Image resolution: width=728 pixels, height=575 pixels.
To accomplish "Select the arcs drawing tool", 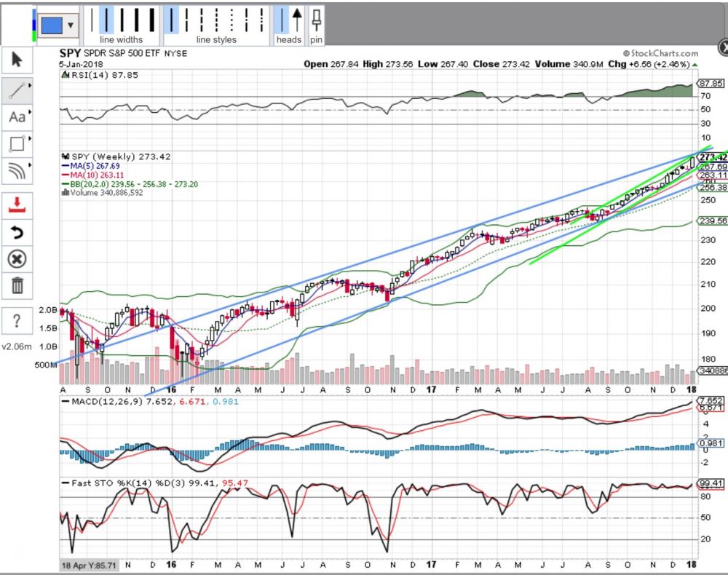I will pyautogui.click(x=17, y=170).
